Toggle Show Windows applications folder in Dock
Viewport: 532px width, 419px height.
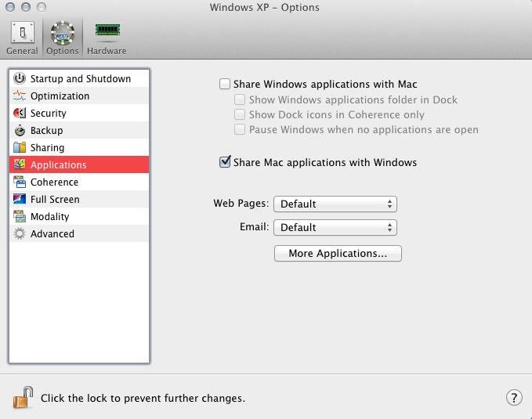[240, 99]
